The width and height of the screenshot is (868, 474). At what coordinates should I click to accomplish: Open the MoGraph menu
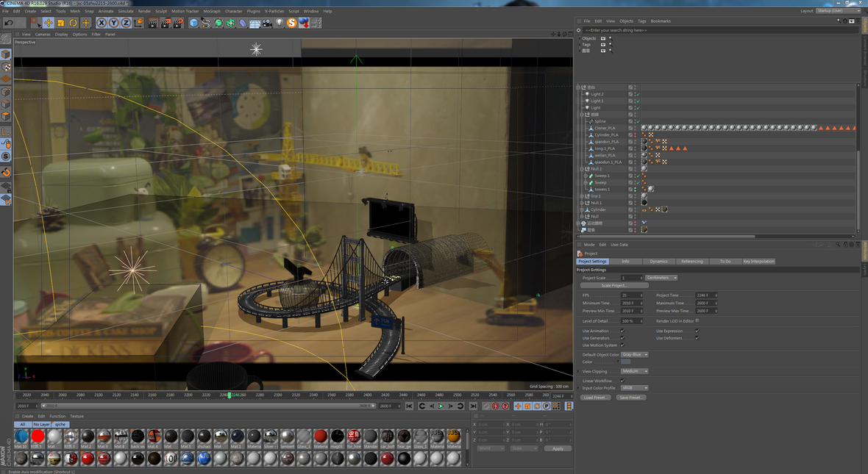point(212,11)
